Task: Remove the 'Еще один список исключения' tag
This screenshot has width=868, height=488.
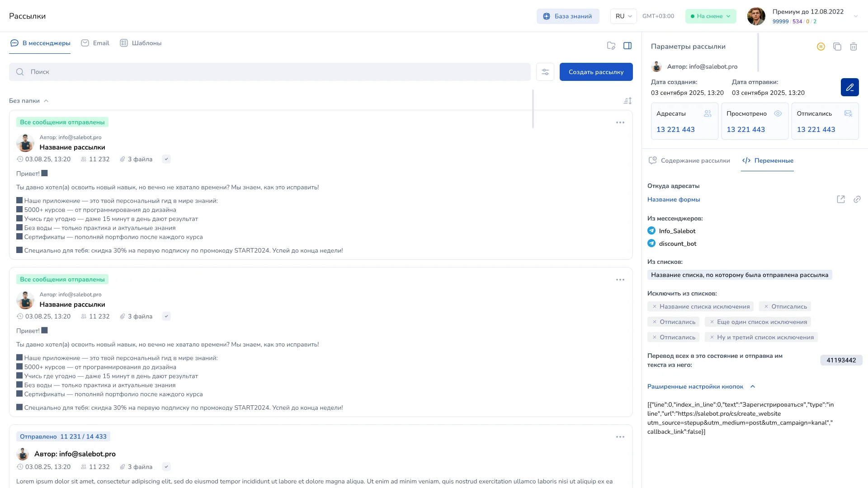Action: [712, 322]
